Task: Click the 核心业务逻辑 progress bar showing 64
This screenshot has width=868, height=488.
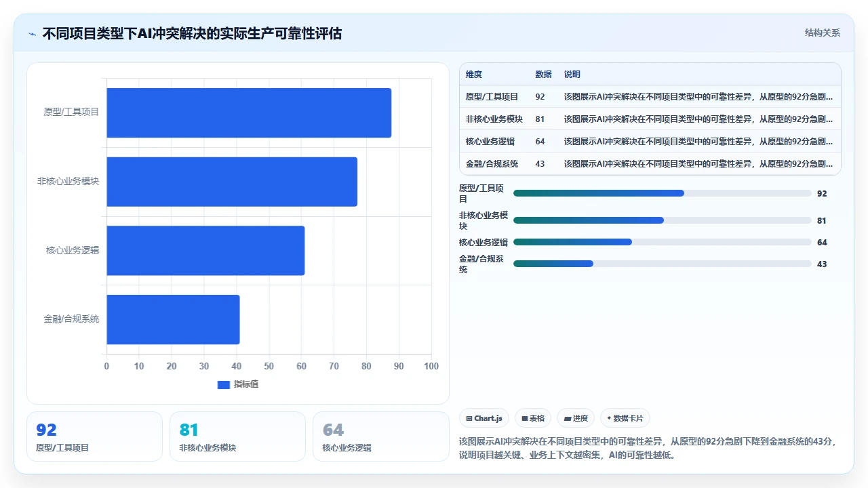Action: 663,242
